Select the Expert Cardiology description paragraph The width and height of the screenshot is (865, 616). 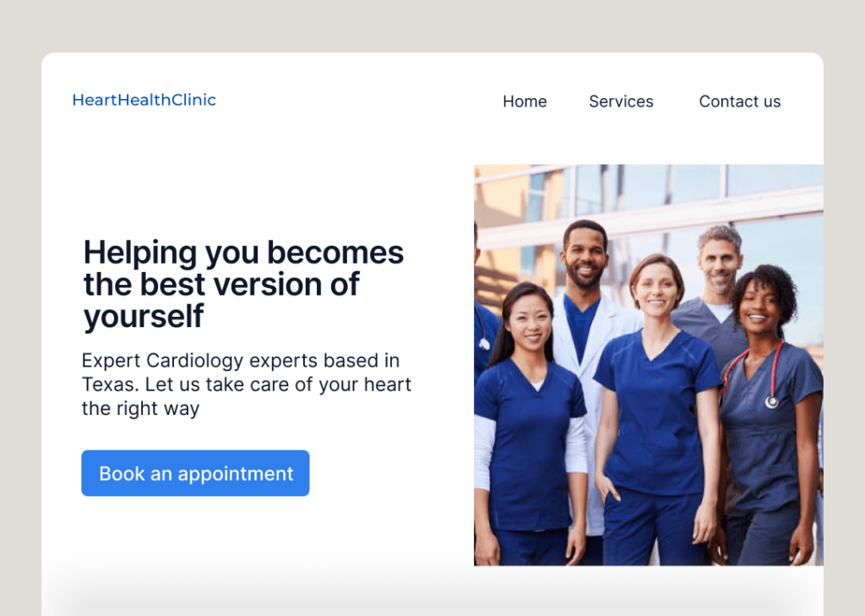coord(247,384)
